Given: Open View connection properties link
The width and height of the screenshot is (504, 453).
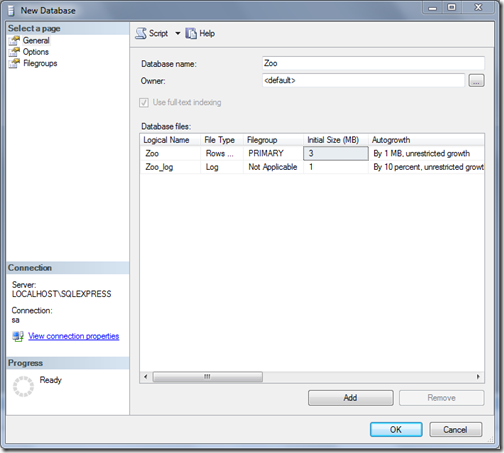Looking at the screenshot, I should tap(74, 336).
